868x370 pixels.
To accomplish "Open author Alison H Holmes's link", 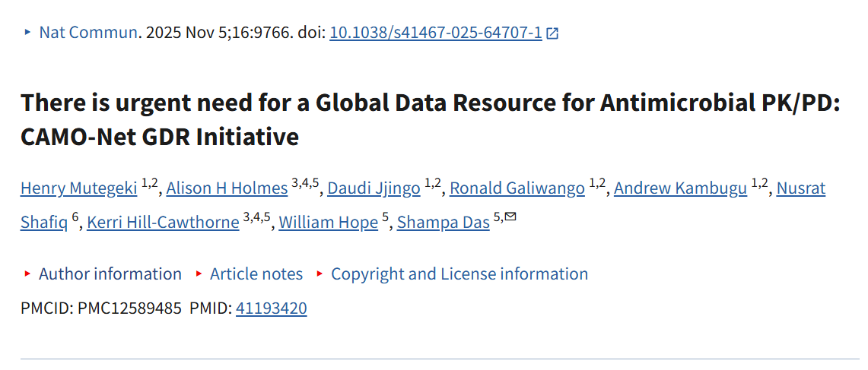I will pos(227,188).
